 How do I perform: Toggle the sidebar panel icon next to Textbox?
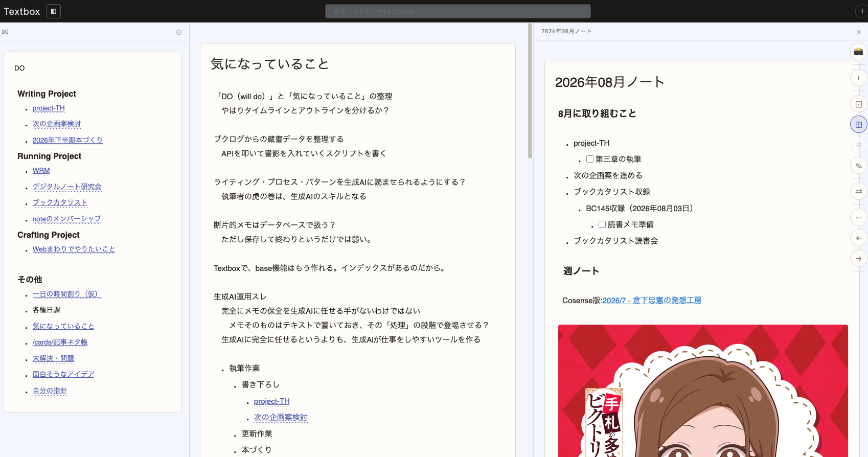tap(54, 11)
